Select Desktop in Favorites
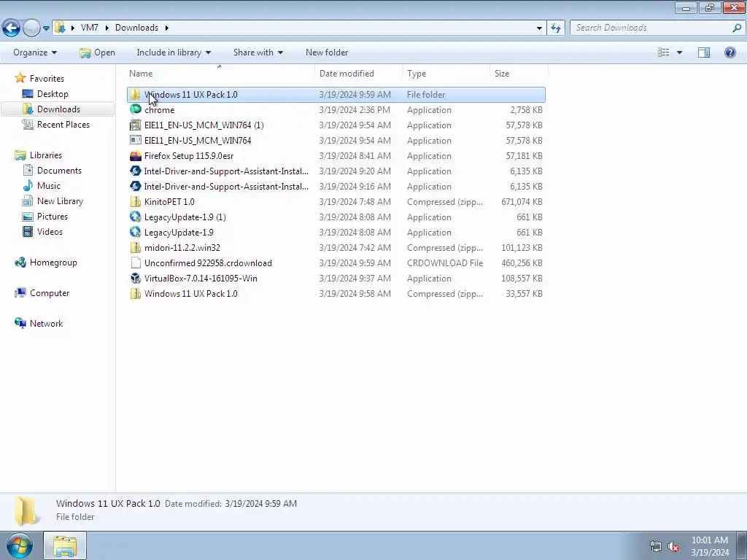This screenshot has height=560, width=747. click(x=53, y=94)
